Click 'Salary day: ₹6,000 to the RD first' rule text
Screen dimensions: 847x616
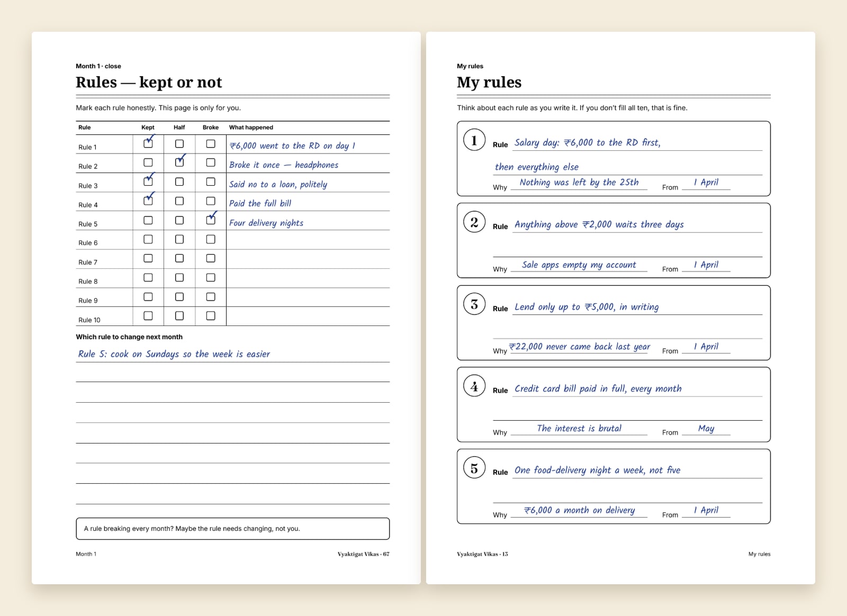point(588,142)
